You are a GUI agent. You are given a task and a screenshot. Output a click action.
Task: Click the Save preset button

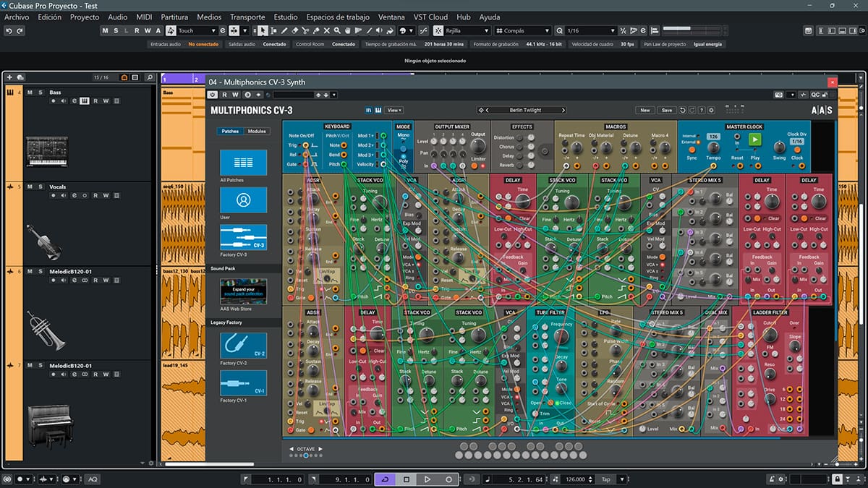[x=666, y=110]
